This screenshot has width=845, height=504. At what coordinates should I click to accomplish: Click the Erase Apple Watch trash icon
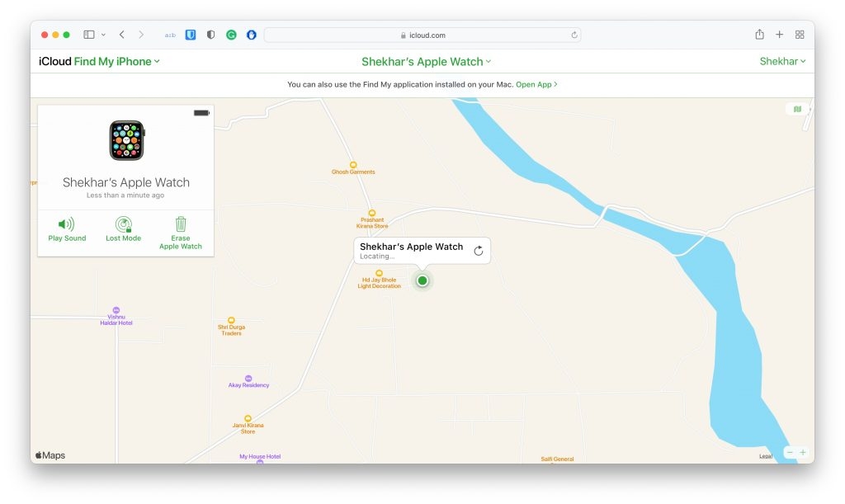point(181,224)
